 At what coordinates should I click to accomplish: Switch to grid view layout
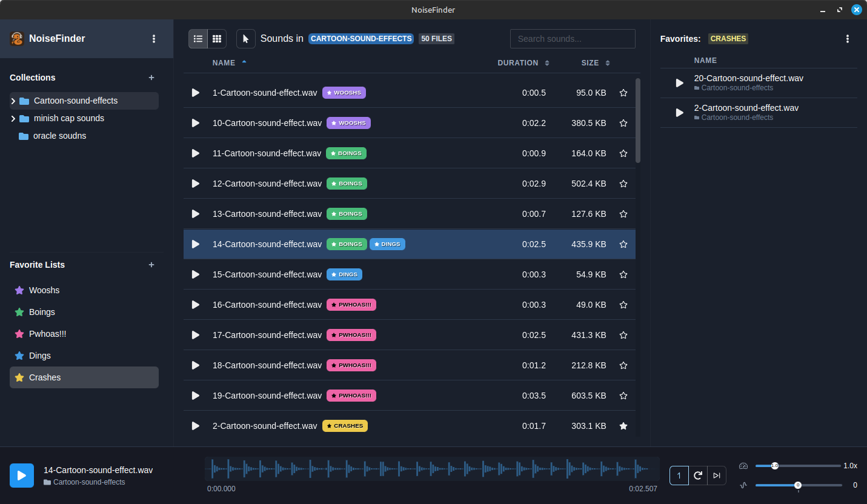tap(217, 39)
